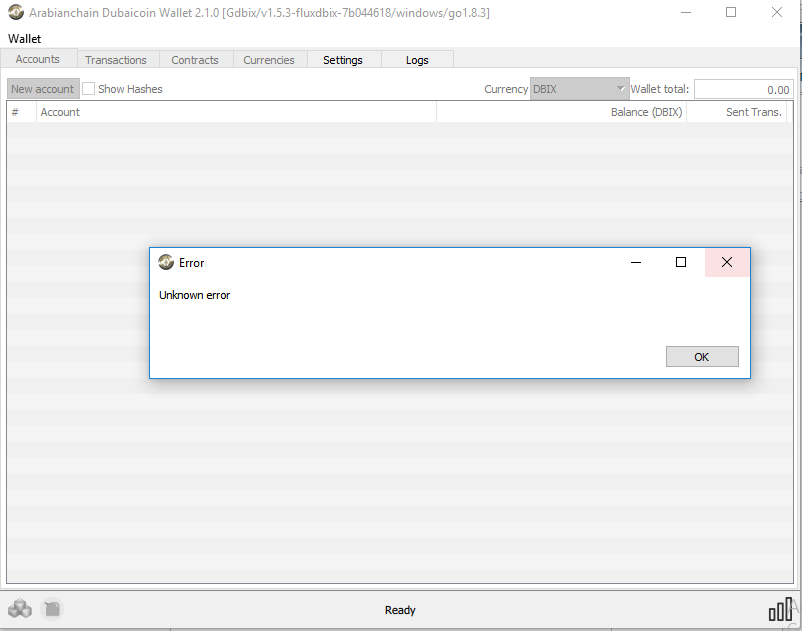The width and height of the screenshot is (802, 631).
Task: Click the gas canister icon in status bar
Action: pos(52,609)
